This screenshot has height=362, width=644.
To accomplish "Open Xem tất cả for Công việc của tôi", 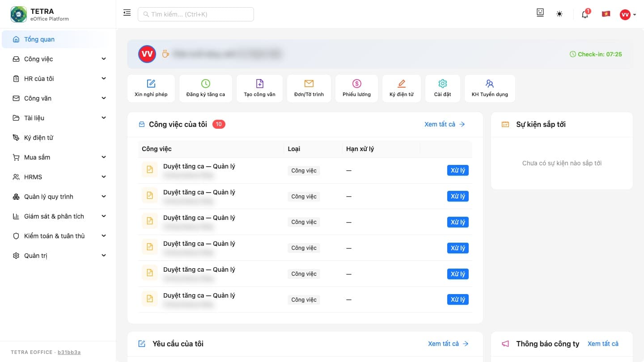I will pos(445,124).
